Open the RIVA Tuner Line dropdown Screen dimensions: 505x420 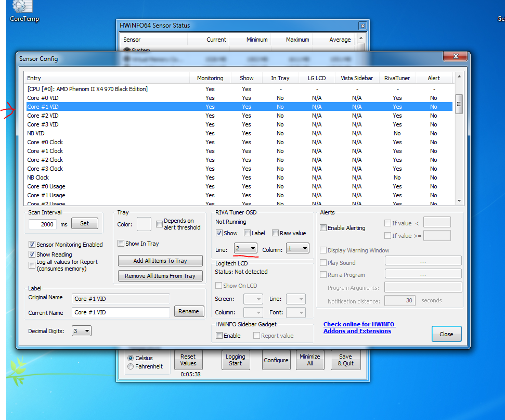pos(245,248)
